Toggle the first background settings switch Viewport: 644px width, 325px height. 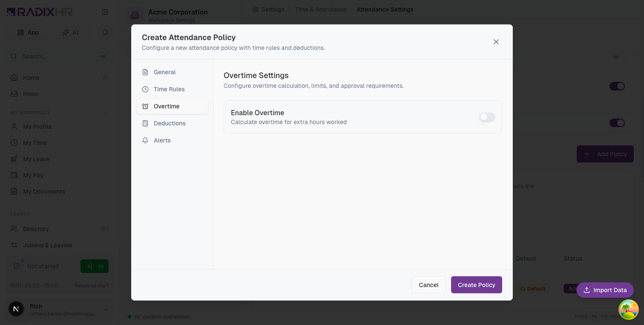point(617,86)
